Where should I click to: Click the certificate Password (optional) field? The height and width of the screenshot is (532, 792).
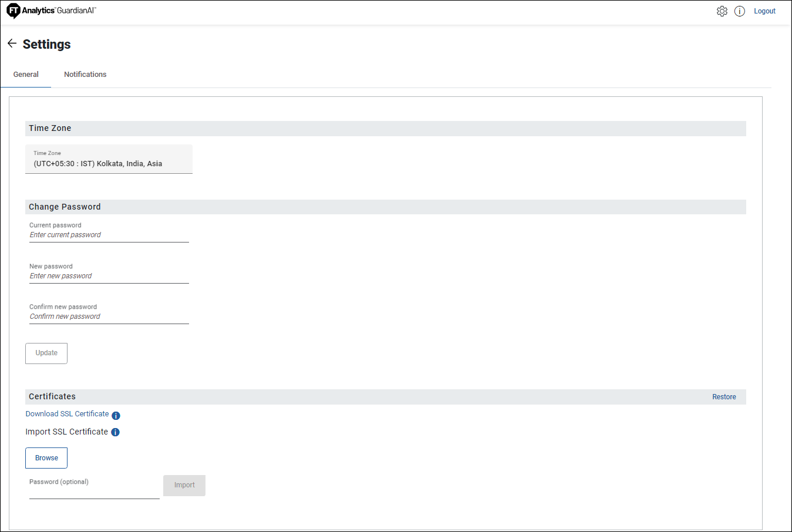click(94, 491)
